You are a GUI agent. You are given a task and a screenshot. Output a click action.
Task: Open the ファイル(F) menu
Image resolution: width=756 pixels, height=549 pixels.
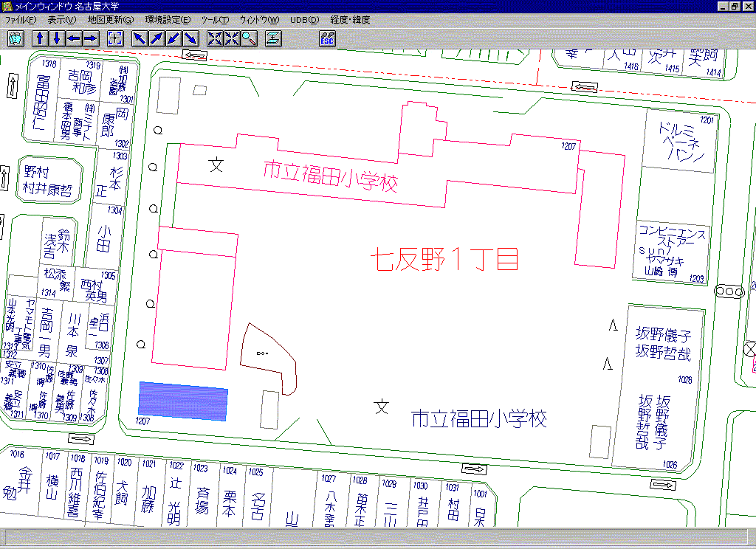coord(21,20)
